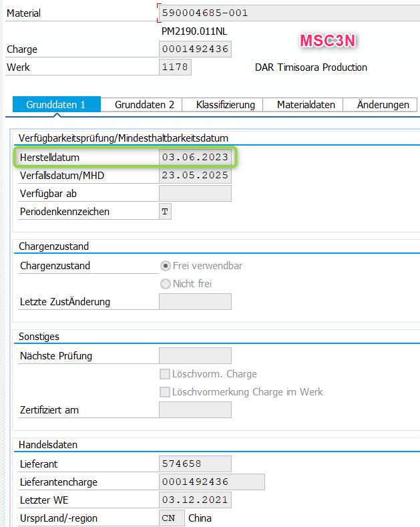Go to the Änderungen tab

(x=383, y=105)
